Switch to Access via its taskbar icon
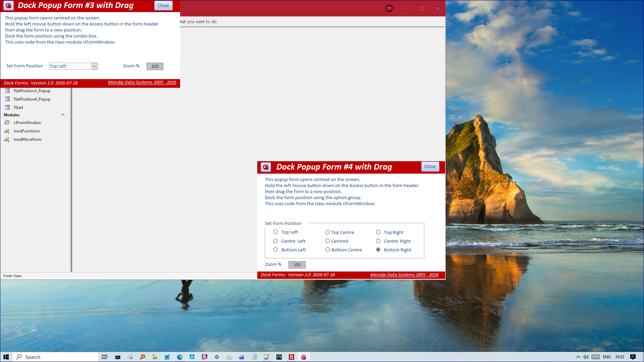Viewport: 644px width, 362px height. point(304,357)
